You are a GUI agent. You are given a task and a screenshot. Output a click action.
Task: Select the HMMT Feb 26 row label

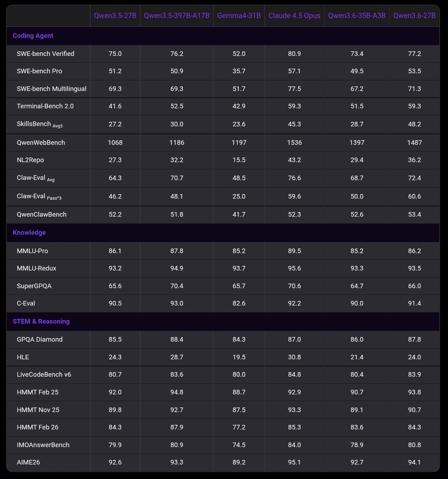point(38,427)
